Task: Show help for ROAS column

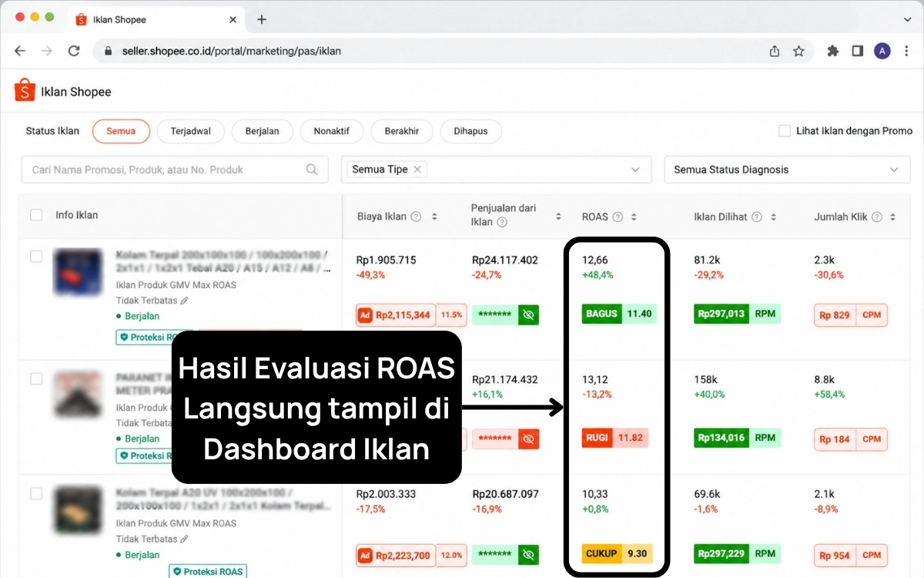Action: 618,217
